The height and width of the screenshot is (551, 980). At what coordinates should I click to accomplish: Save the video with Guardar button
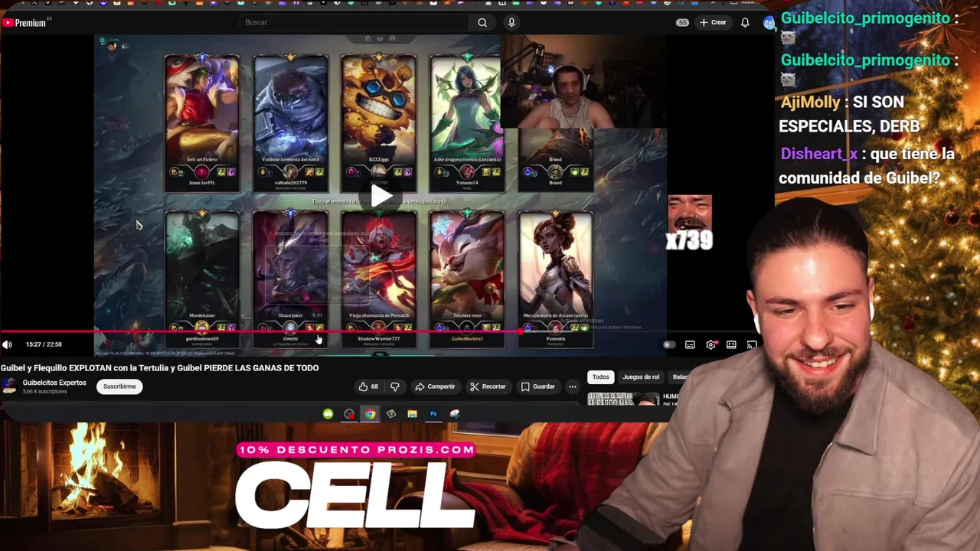point(538,386)
